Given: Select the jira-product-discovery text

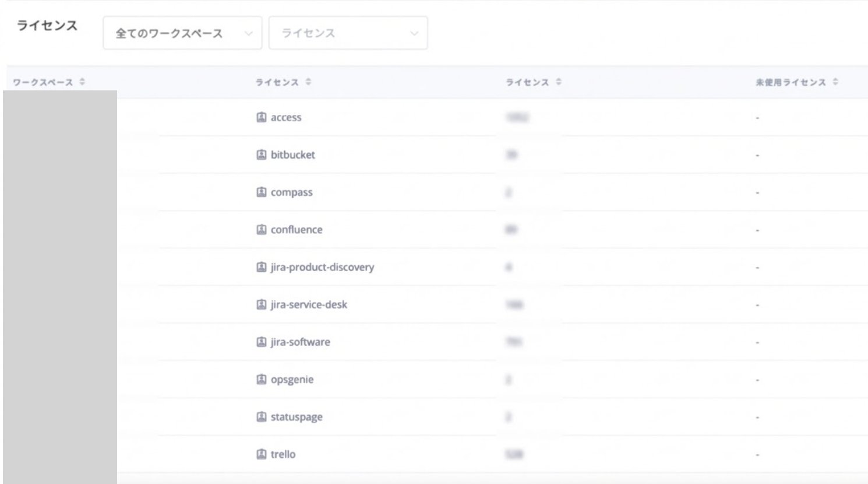Looking at the screenshot, I should (x=322, y=267).
